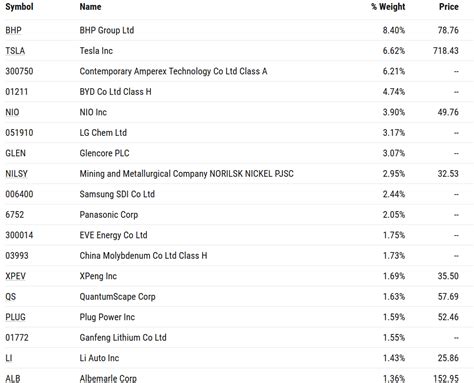
Task: Click Tesla price value 718.43
Action: pyautogui.click(x=446, y=51)
